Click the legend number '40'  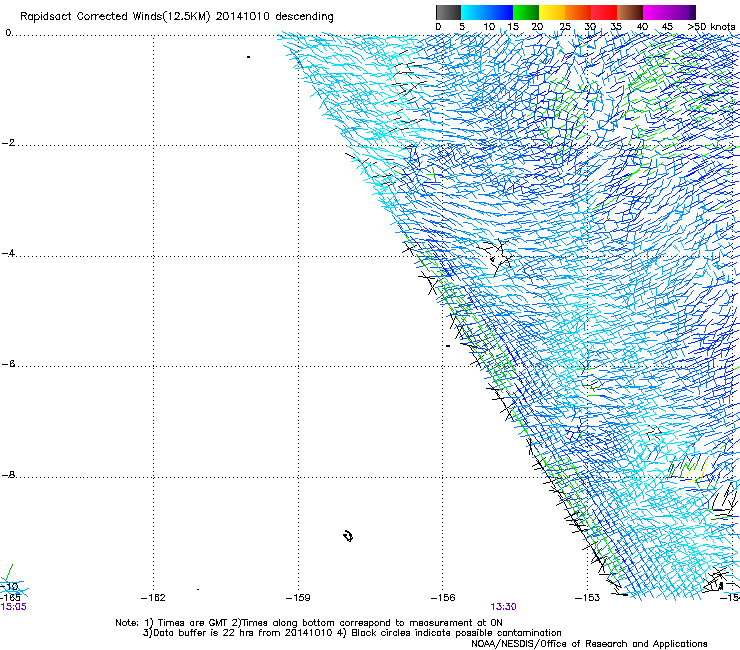642,27
